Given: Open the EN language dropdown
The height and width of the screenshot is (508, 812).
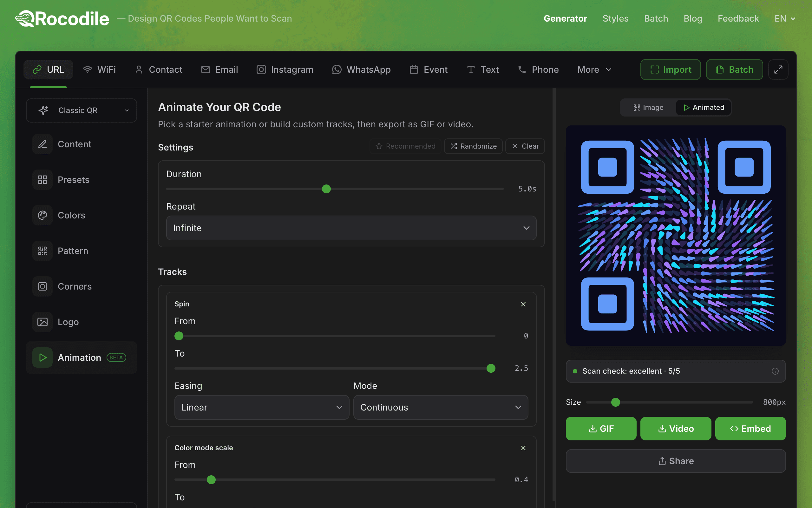Looking at the screenshot, I should tap(784, 18).
